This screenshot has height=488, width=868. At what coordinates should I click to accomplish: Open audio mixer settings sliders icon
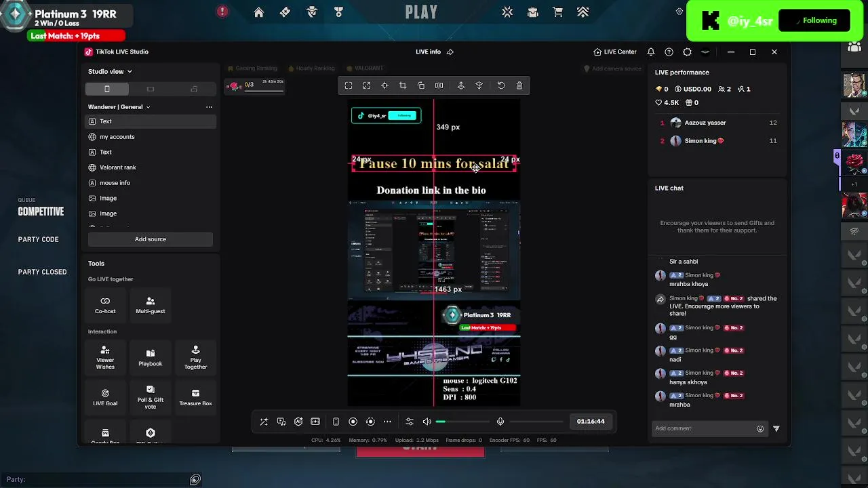(x=410, y=422)
